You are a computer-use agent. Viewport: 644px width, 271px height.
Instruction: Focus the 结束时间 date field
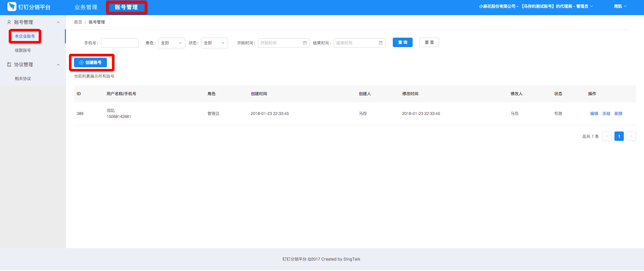click(x=359, y=43)
